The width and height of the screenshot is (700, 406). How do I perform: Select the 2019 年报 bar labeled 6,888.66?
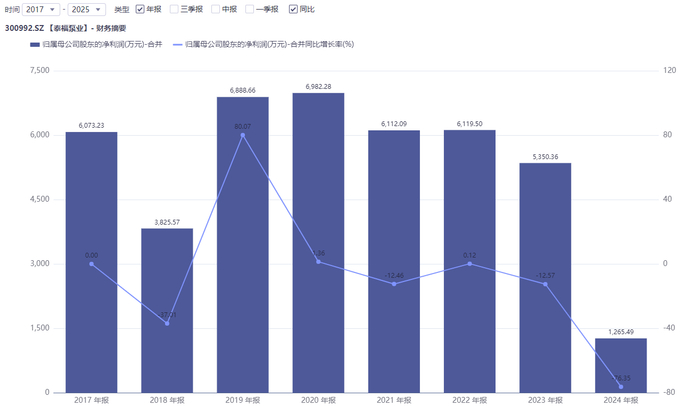coord(243,245)
